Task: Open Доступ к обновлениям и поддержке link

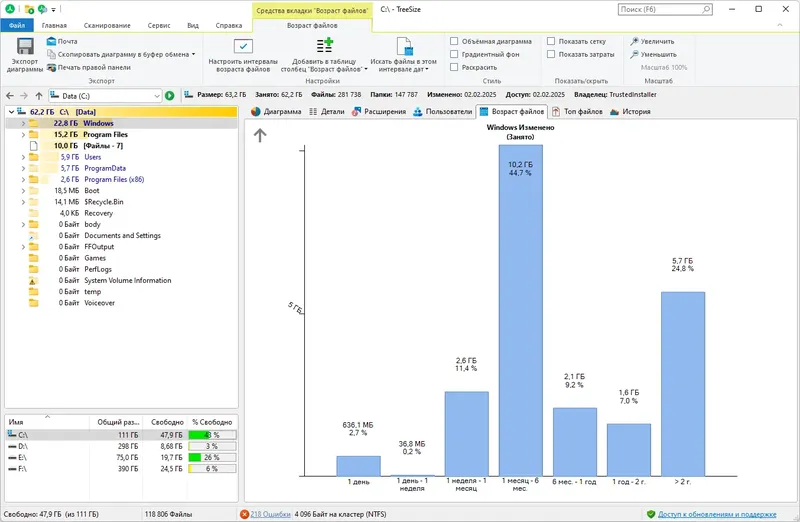Action: [716, 514]
